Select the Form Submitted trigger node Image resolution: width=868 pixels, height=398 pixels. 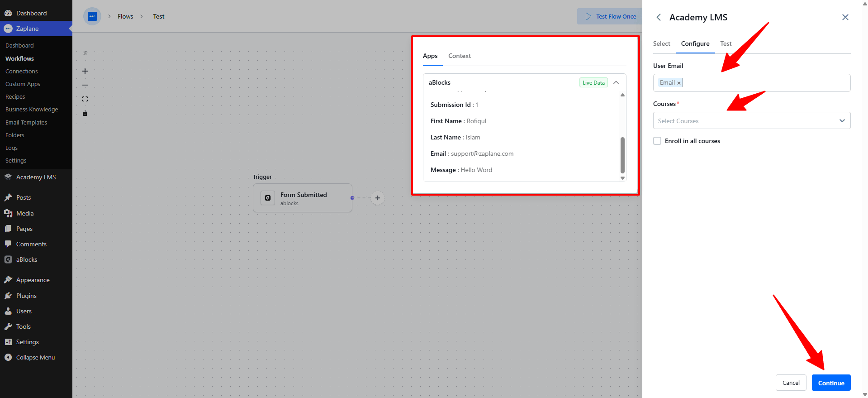pos(303,198)
